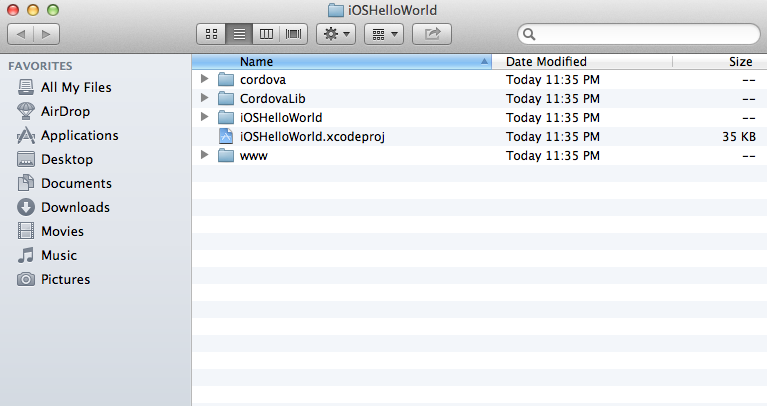Click the Pictures camera icon
The width and height of the screenshot is (767, 406).
pos(26,279)
